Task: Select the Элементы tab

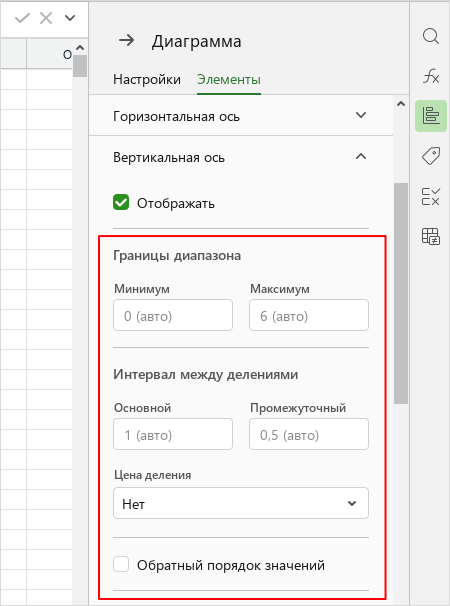Action: click(x=229, y=79)
